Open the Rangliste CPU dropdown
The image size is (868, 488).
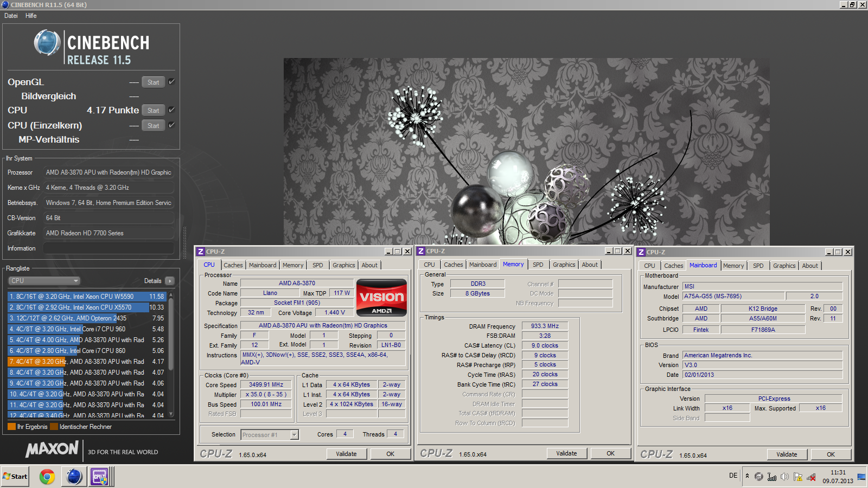(x=44, y=281)
